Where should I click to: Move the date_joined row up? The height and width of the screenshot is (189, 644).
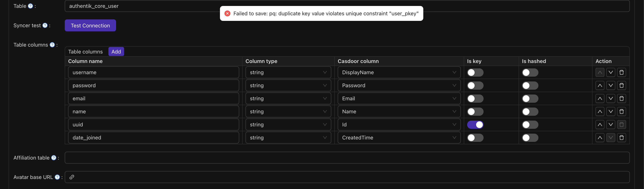click(x=600, y=138)
